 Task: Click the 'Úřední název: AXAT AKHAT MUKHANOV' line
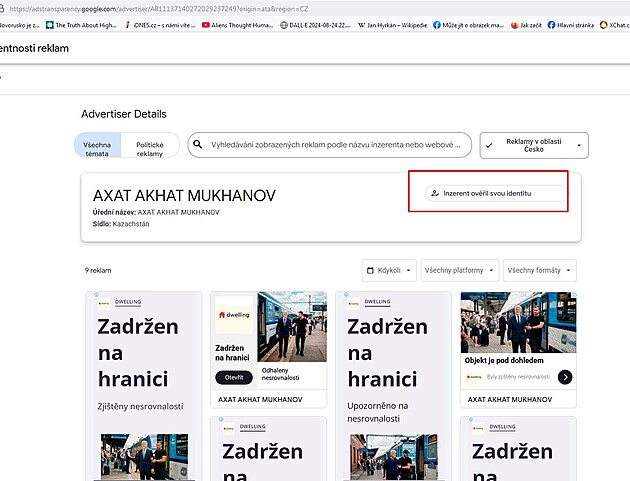click(156, 212)
